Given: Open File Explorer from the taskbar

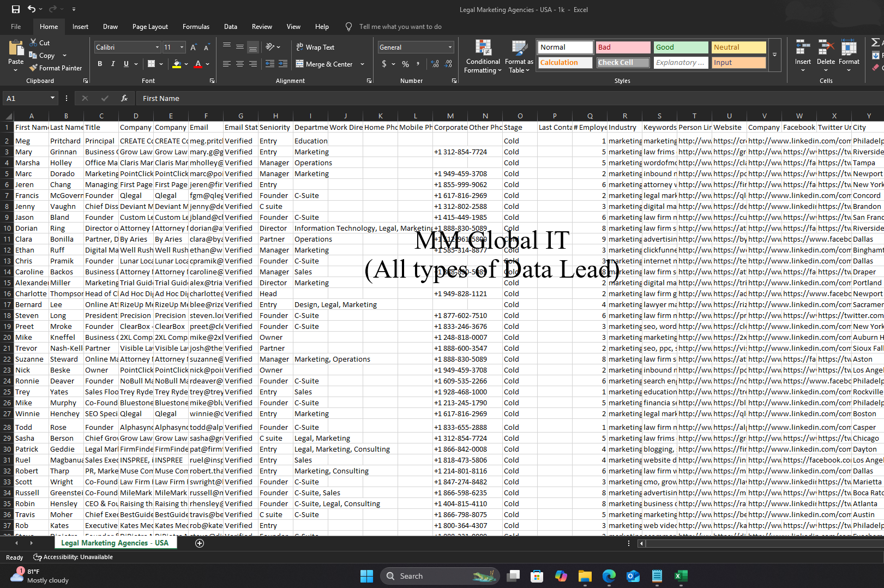Looking at the screenshot, I should 585,576.
